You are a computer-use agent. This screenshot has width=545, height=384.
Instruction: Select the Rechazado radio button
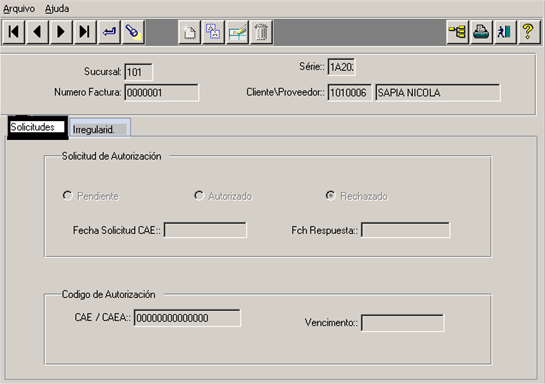click(330, 196)
